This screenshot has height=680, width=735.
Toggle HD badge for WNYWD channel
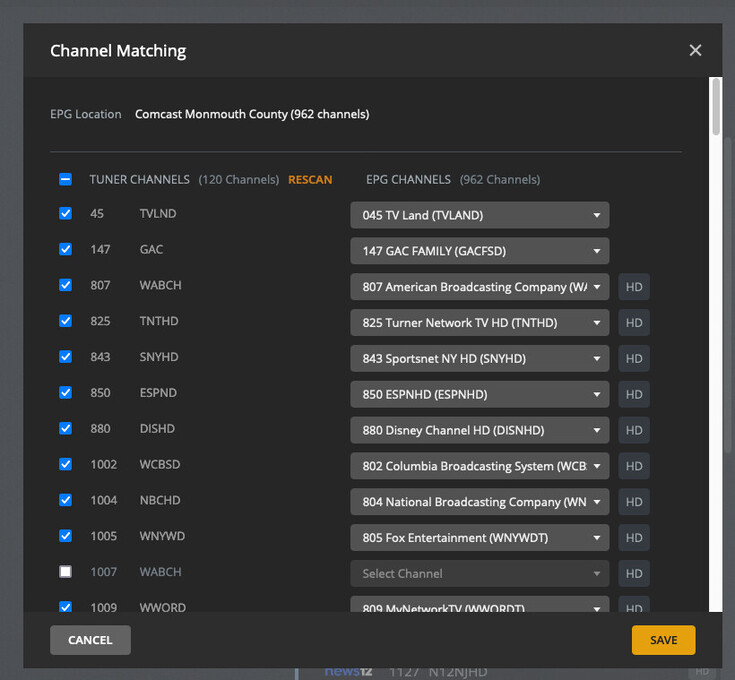click(634, 538)
